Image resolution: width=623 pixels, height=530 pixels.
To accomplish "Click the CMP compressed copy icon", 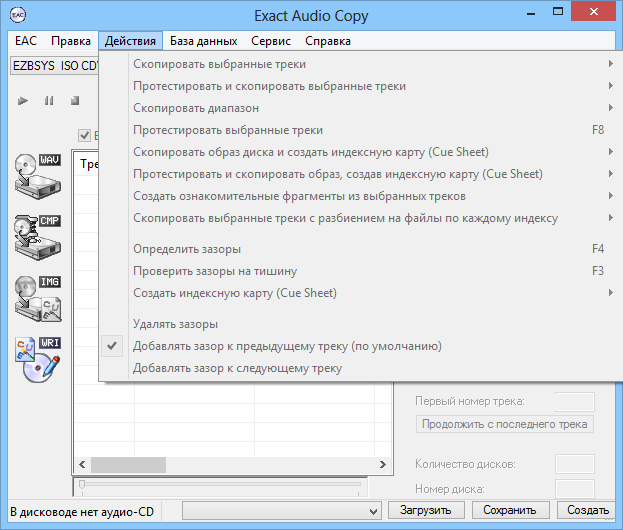I will [x=38, y=237].
